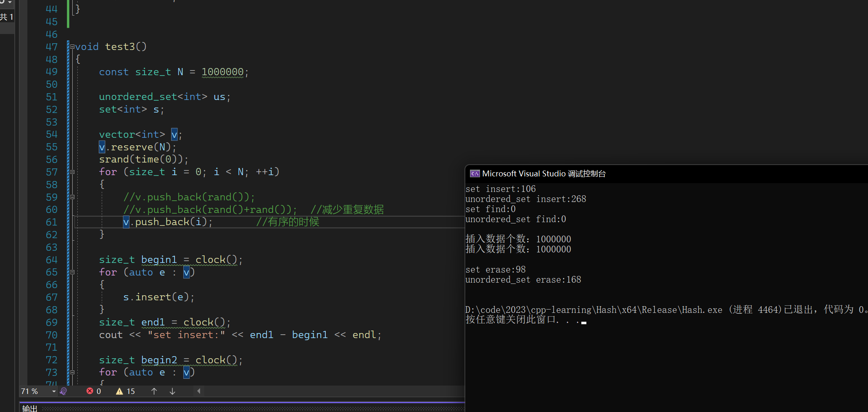Viewport: 868px width, 412px height.
Task: Click the value 1000000 on line 49
Action: click(x=222, y=72)
